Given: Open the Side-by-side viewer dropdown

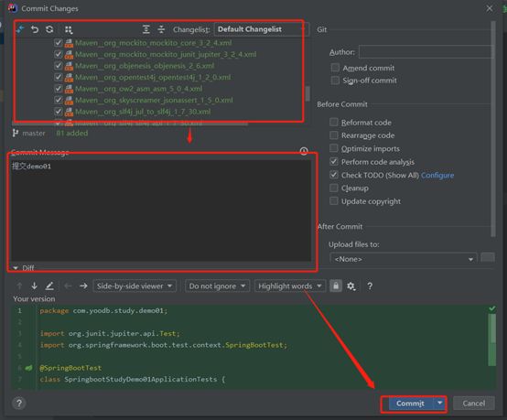Looking at the screenshot, I should pos(135,286).
